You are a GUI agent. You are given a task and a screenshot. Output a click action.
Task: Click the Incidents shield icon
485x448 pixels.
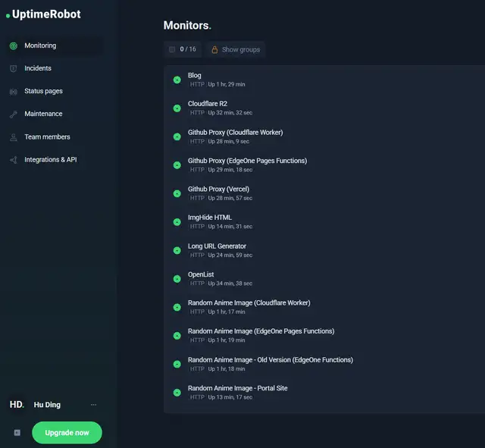[x=13, y=68]
